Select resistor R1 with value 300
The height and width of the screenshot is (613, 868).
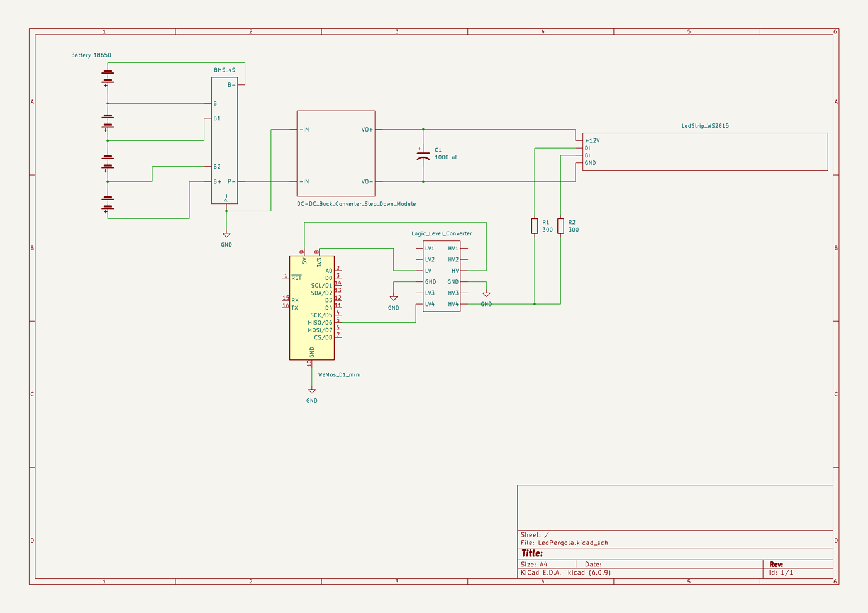click(535, 227)
